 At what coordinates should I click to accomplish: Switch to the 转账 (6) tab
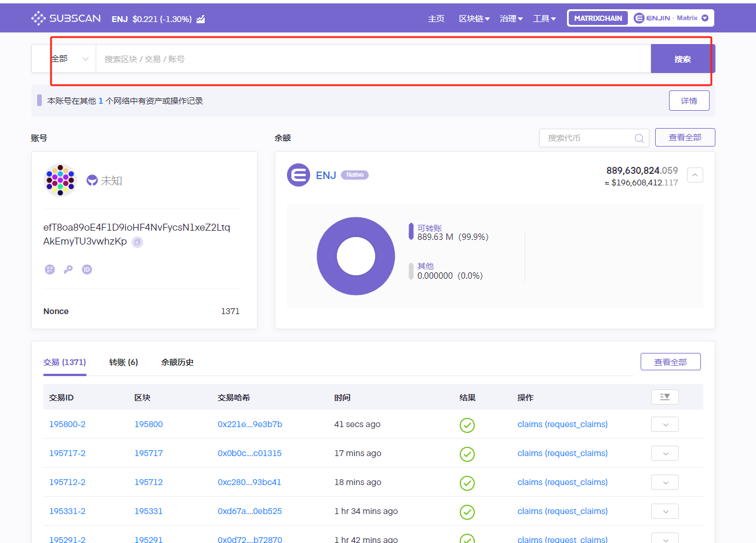[123, 362]
